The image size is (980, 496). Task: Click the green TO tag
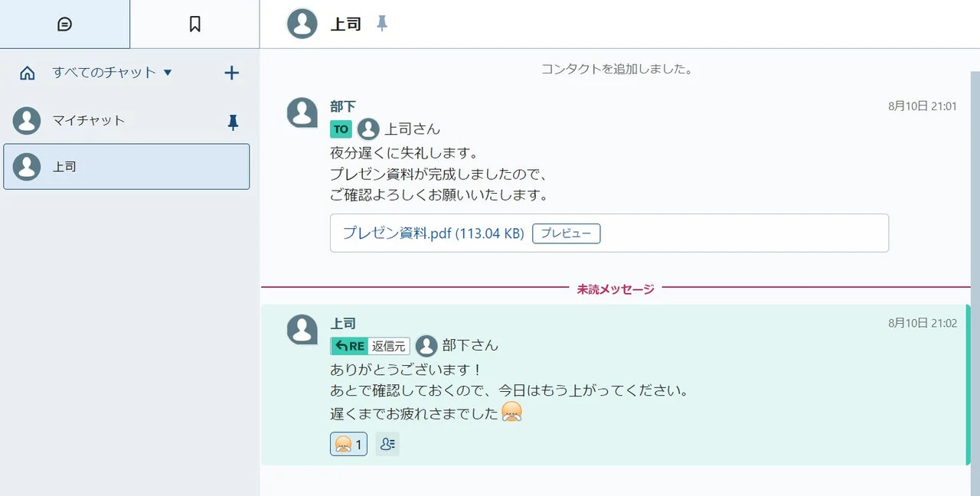(341, 129)
